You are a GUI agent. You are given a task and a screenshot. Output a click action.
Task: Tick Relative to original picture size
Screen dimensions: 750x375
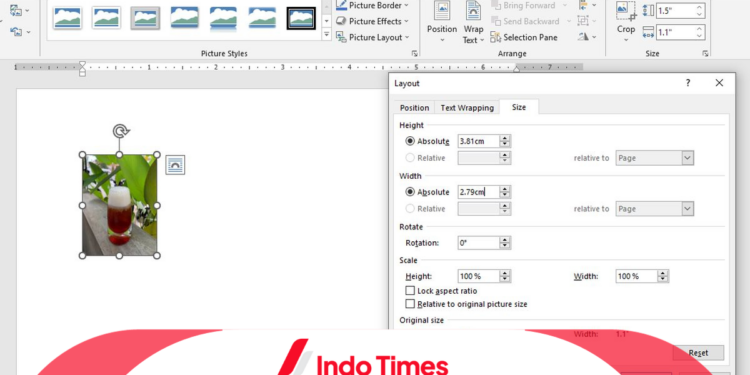click(410, 304)
